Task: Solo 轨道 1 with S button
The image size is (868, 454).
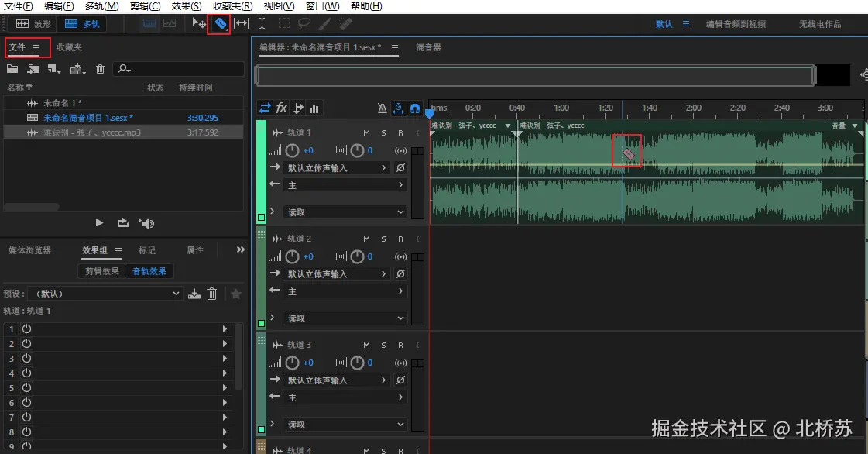Action: [383, 133]
